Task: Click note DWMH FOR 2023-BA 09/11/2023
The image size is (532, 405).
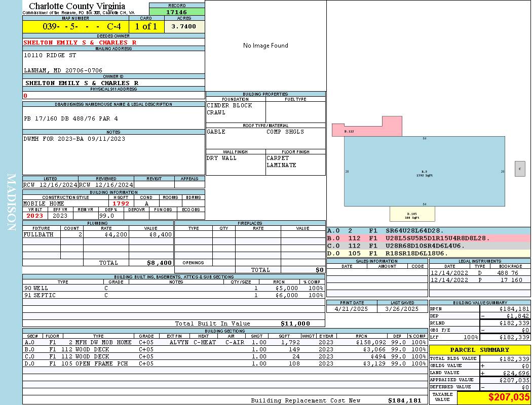Action: click(x=74, y=139)
